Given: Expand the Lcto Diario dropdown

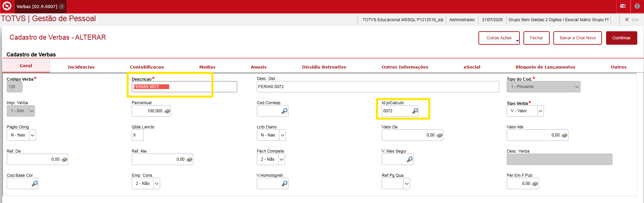Looking at the screenshot, I should [282, 135].
